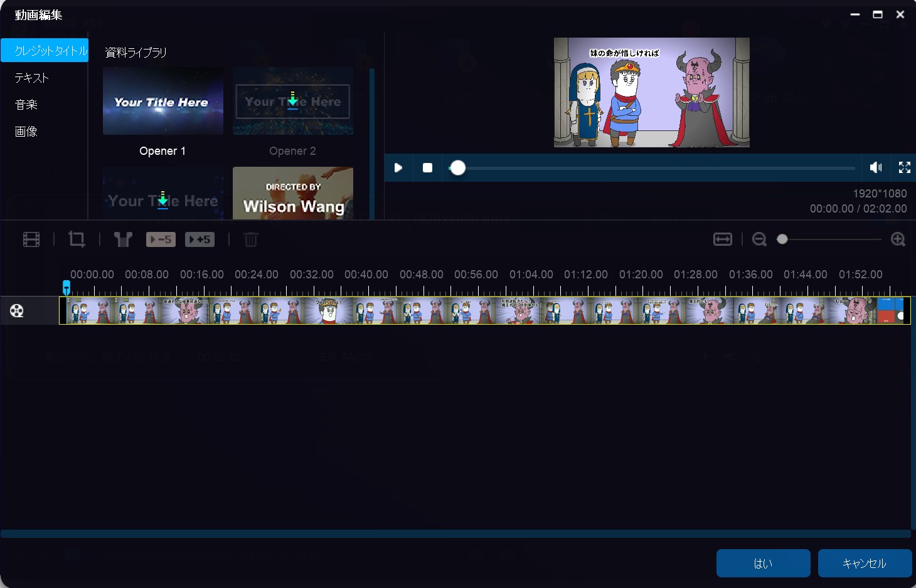Select the 画像 tab
The width and height of the screenshot is (916, 588).
(26, 132)
